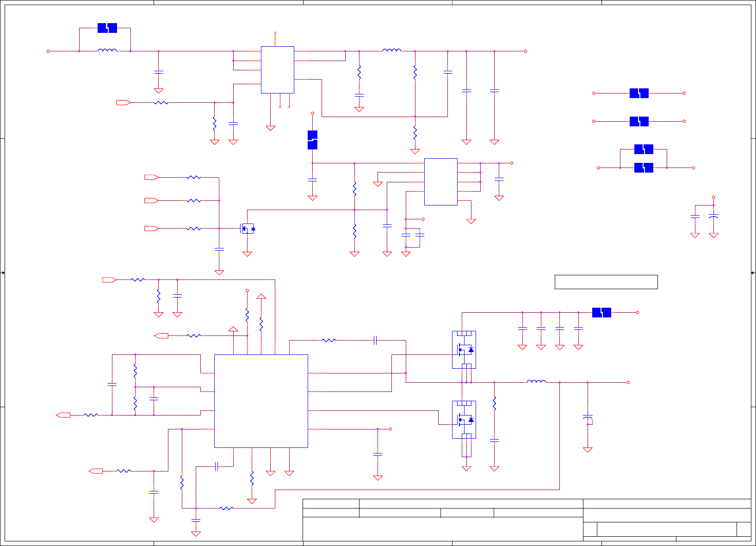Click the right-pointing port above the large IC
The image size is (756, 546).
coord(110,280)
